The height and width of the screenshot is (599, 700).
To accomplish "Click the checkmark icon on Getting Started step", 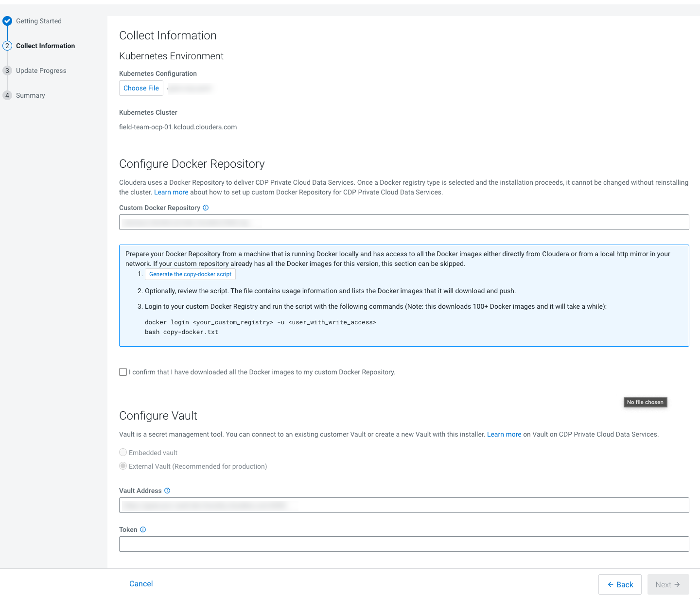I will 7,21.
